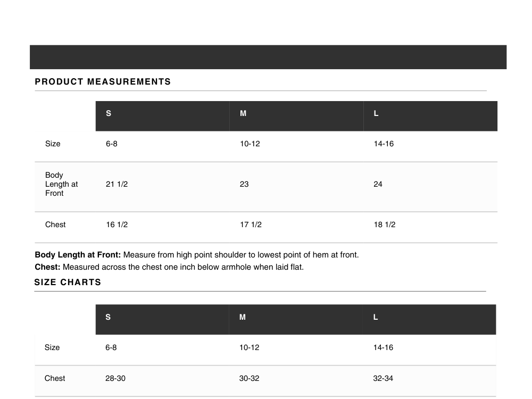Click the bold "Body Length at Front:" definition text
Screen dimensions: 532x399
click(x=78, y=255)
